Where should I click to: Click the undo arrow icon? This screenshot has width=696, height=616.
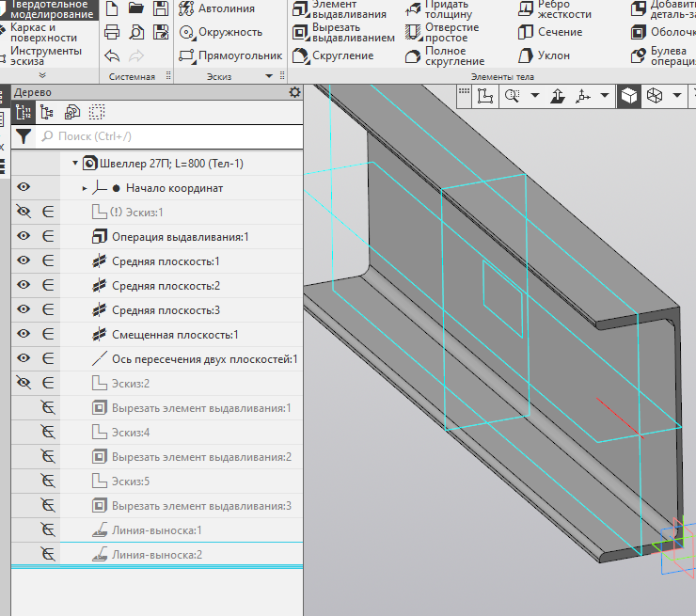(112, 55)
